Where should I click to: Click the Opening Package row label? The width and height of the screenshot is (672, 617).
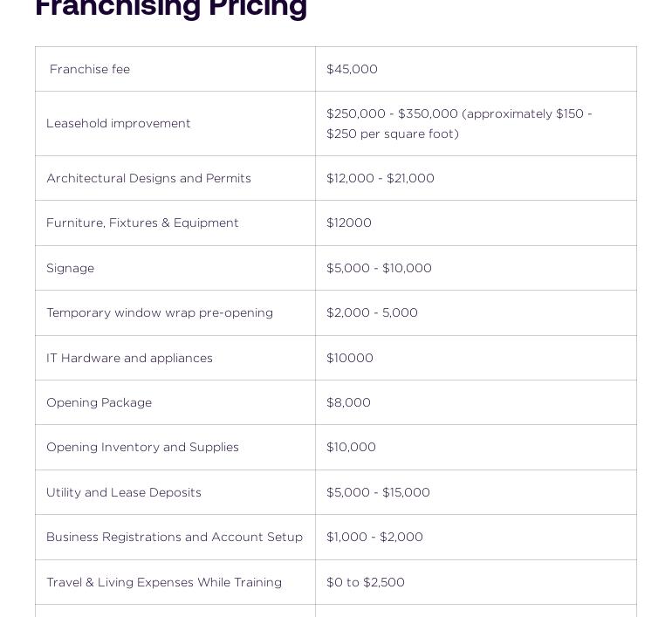coord(99,402)
